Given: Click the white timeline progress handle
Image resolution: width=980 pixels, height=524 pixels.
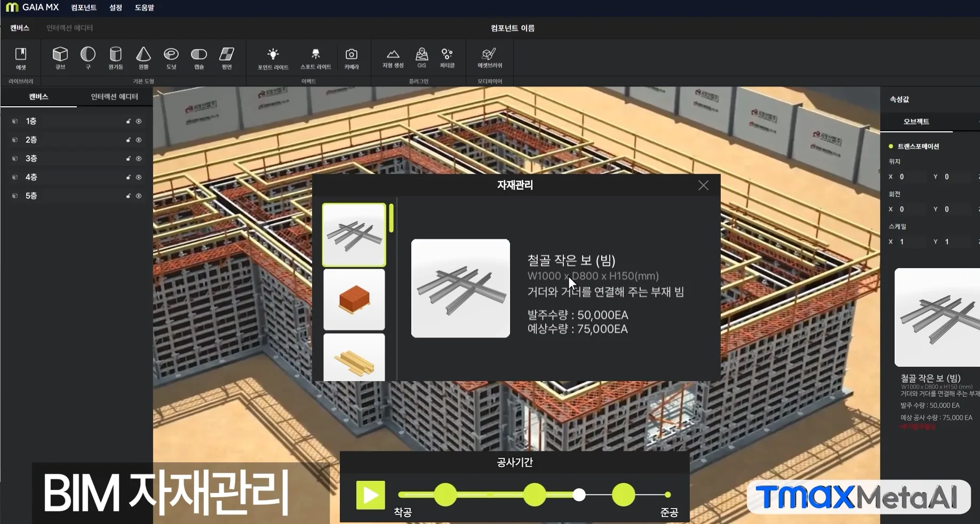Looking at the screenshot, I should [x=579, y=495].
